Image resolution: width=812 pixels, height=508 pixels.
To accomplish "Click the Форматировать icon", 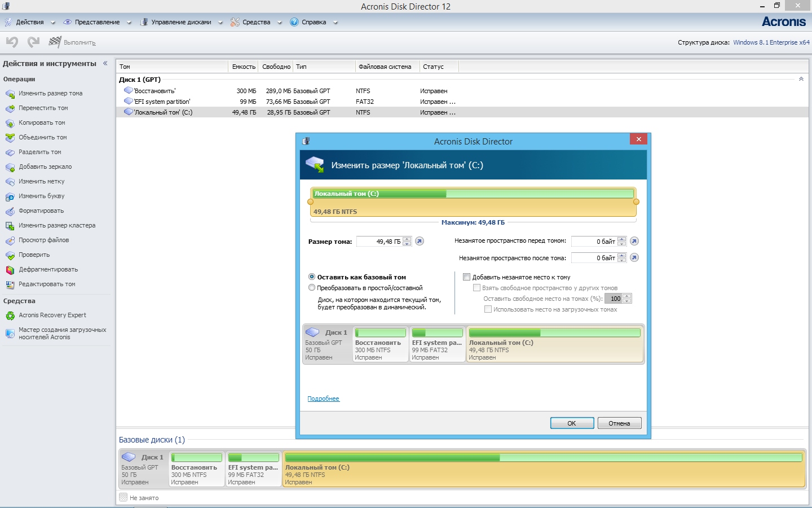I will (x=10, y=211).
